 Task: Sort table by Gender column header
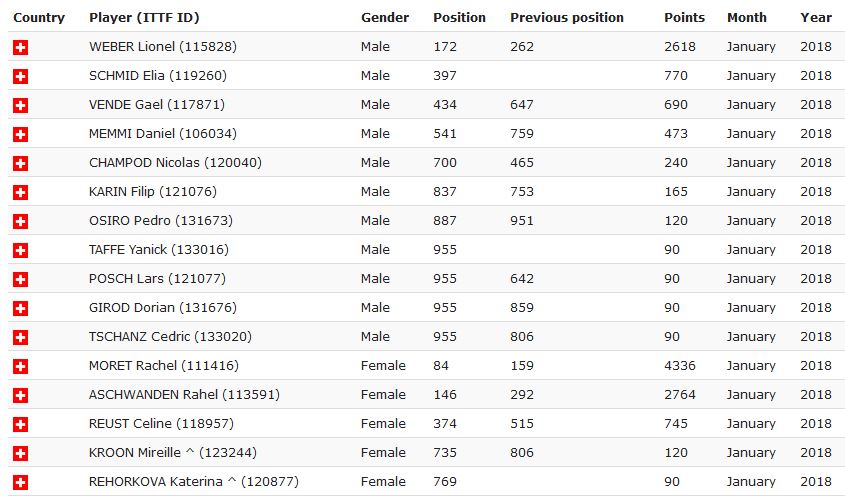[x=385, y=17]
